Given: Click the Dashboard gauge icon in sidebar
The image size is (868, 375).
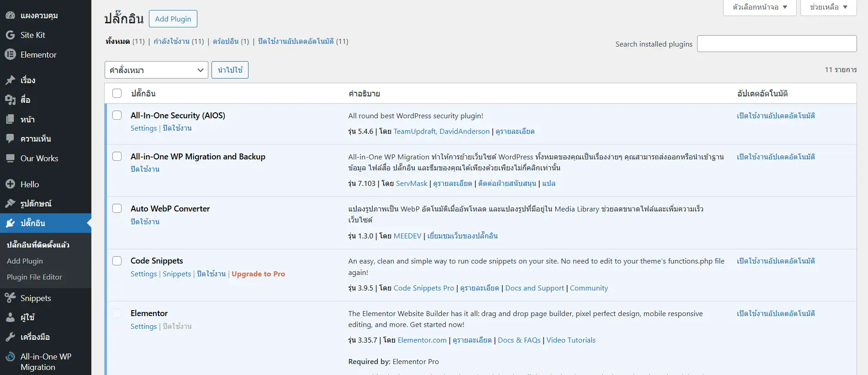Looking at the screenshot, I should (x=10, y=15).
